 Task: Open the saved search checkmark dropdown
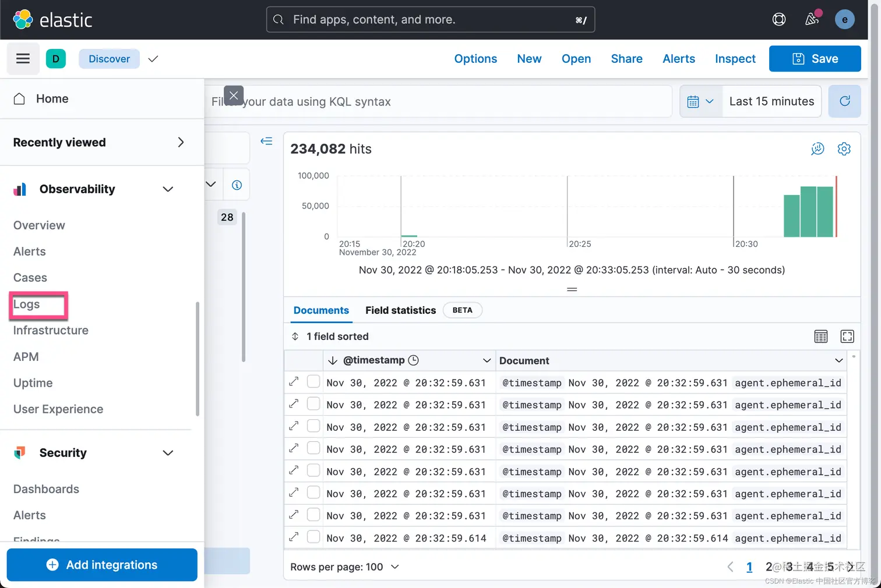pyautogui.click(x=153, y=59)
